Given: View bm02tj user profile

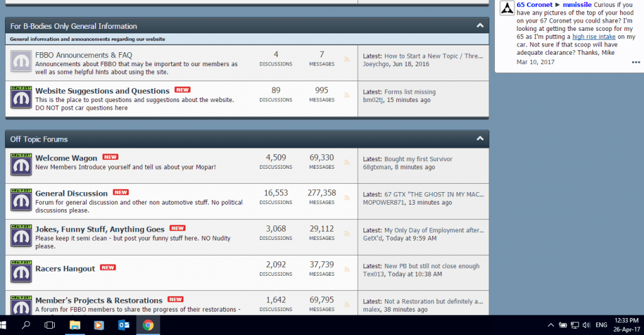Looking at the screenshot, I should 373,100.
